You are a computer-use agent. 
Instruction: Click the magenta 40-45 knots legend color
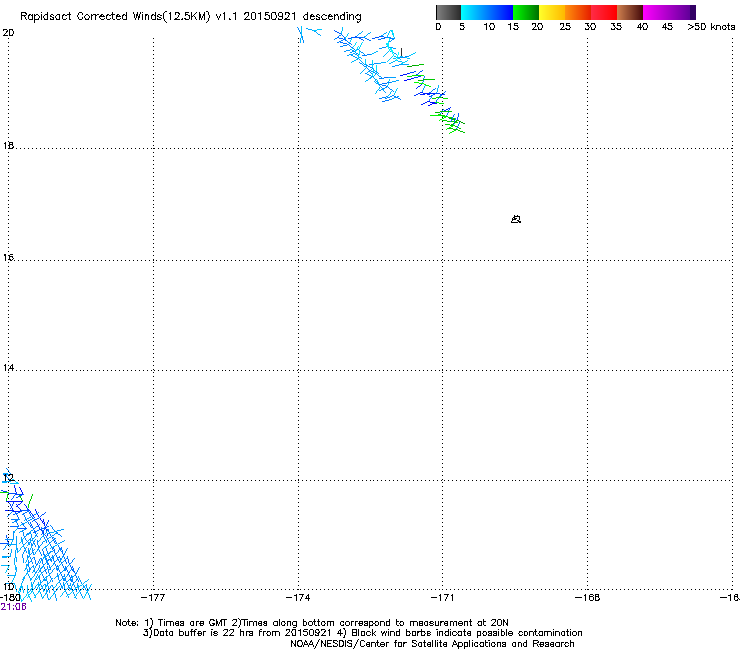[x=656, y=12]
